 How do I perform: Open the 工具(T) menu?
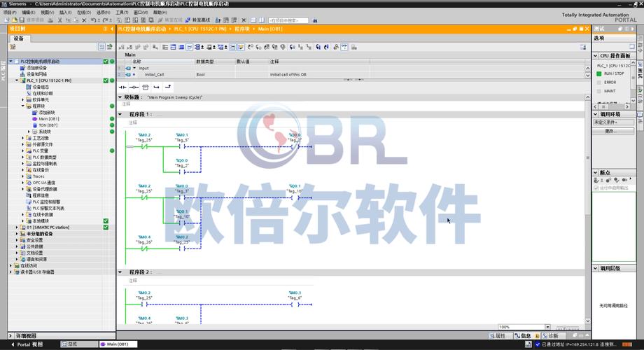pyautogui.click(x=122, y=13)
